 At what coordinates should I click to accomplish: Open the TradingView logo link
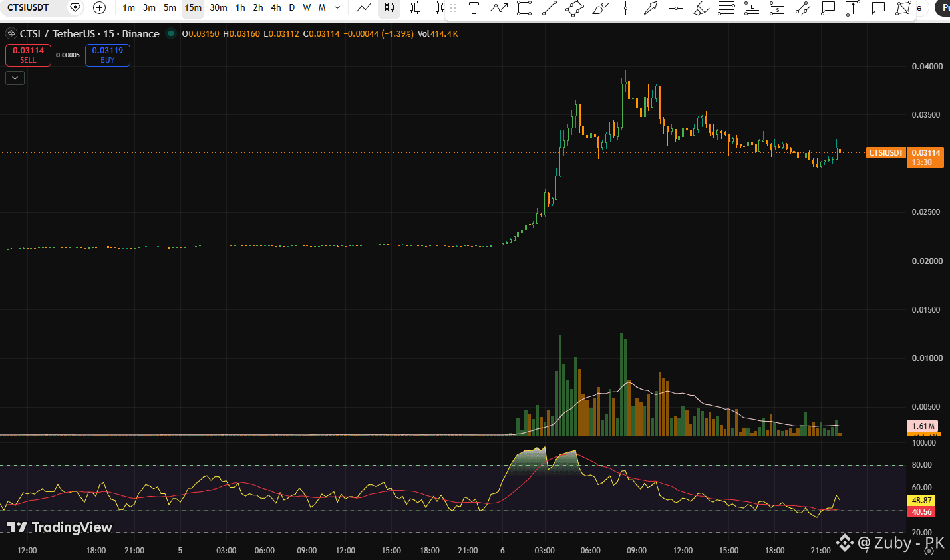tap(60, 527)
